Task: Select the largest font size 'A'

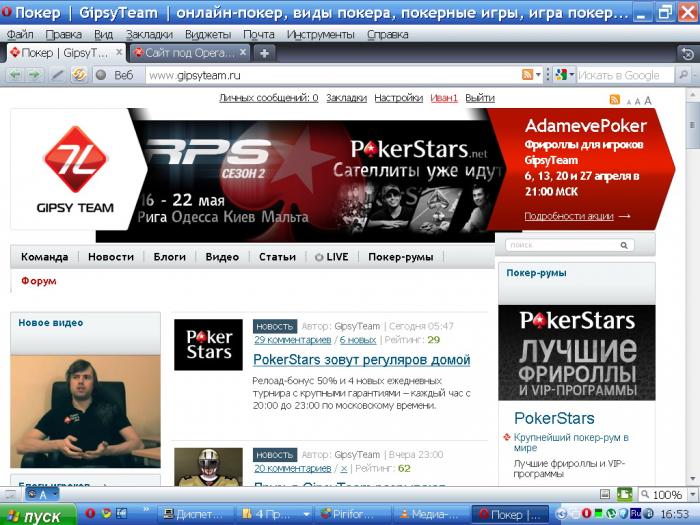Action: pyautogui.click(x=647, y=100)
